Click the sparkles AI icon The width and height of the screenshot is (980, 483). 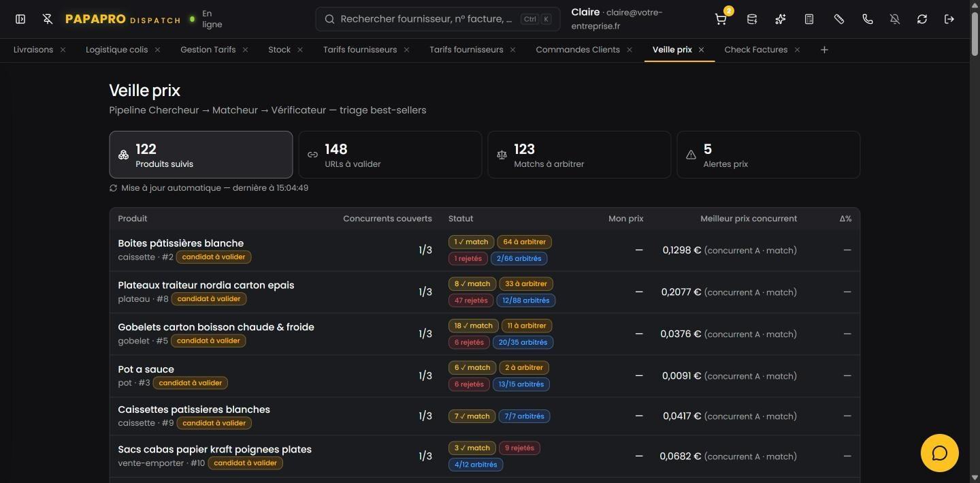pyautogui.click(x=781, y=19)
